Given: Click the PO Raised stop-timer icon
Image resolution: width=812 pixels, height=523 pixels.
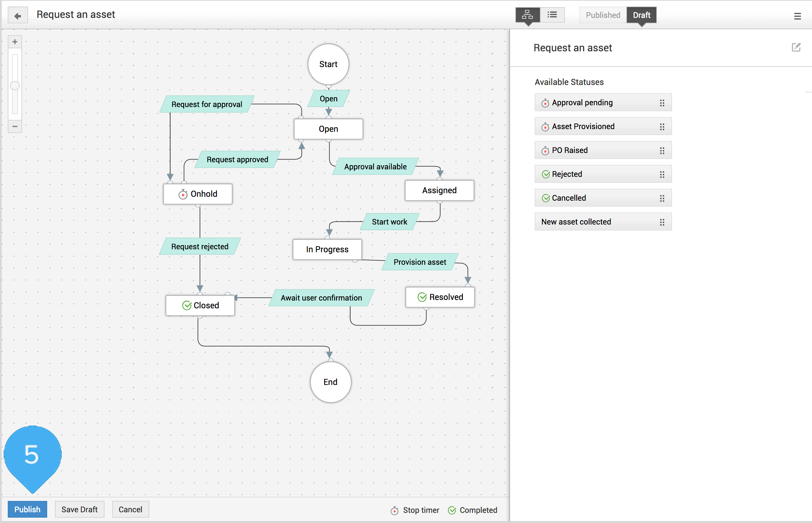Looking at the screenshot, I should click(545, 151).
